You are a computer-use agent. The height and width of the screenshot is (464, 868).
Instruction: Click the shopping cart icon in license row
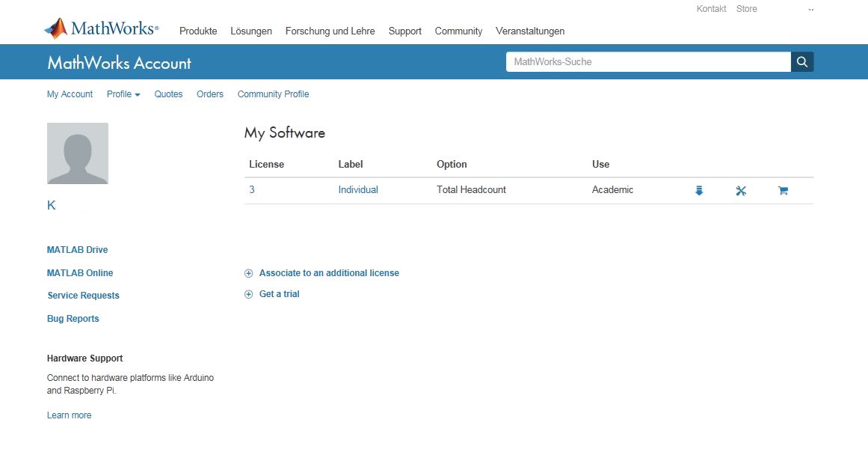click(783, 191)
